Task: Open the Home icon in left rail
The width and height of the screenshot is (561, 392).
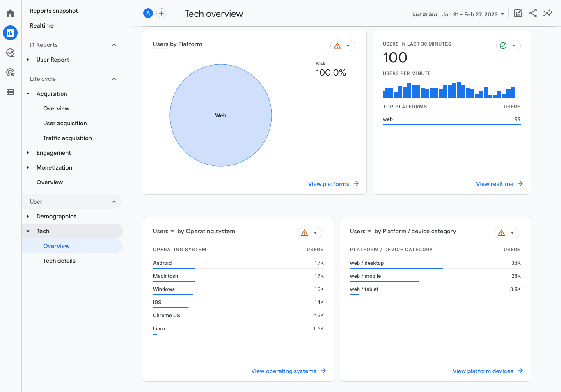Action: (x=10, y=13)
